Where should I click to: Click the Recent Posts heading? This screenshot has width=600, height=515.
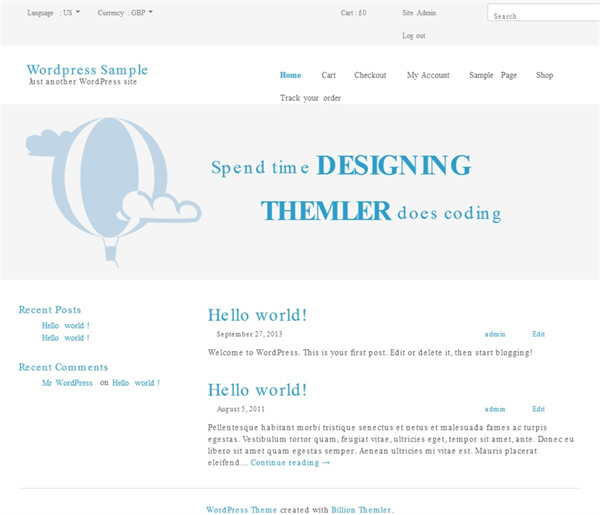[50, 310]
